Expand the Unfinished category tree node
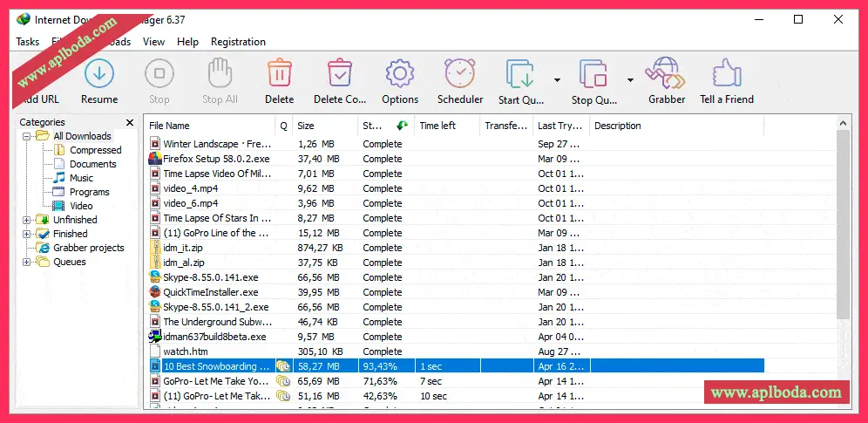Screen dimensions: 868x423 click(x=27, y=220)
